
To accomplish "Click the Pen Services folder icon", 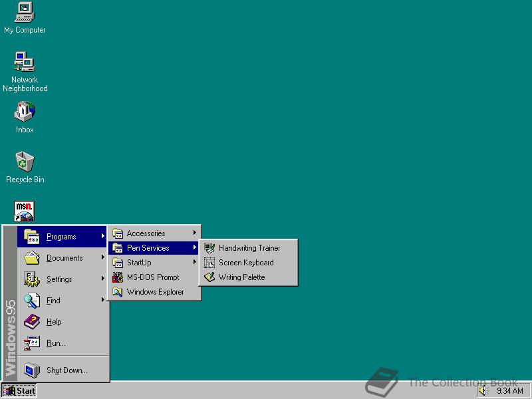I will (118, 248).
